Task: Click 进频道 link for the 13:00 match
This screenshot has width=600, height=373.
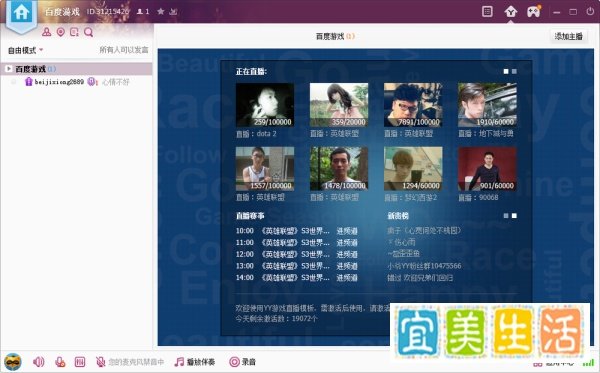Action: coord(347,266)
